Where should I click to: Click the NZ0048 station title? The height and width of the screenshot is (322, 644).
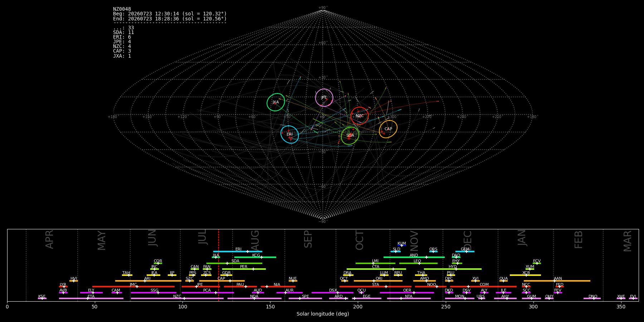[122, 9]
